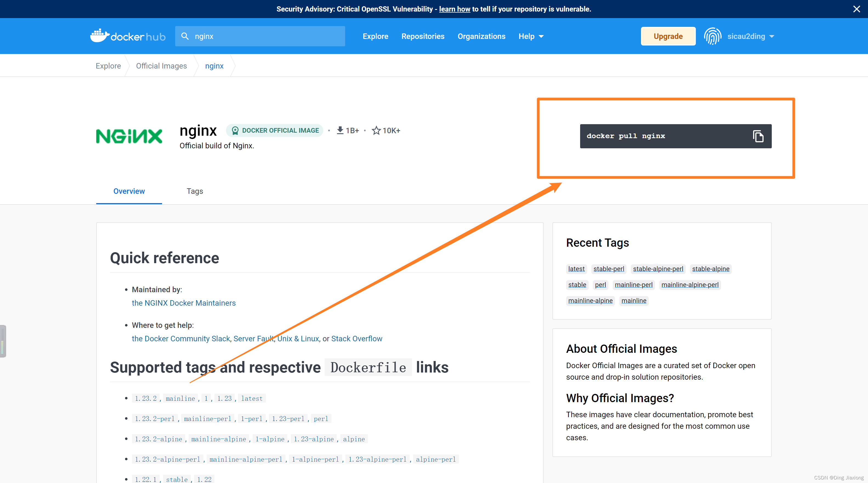Open the sicau2ding account dropdown

point(751,36)
